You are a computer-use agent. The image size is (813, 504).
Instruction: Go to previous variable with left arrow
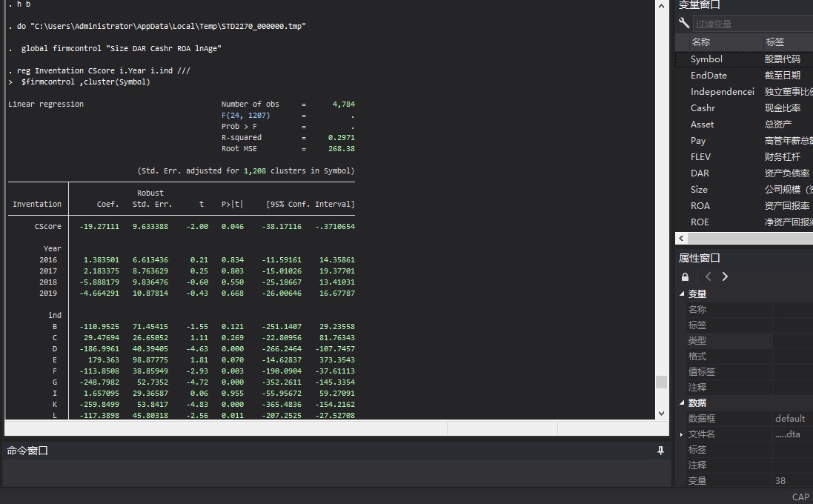click(x=708, y=277)
